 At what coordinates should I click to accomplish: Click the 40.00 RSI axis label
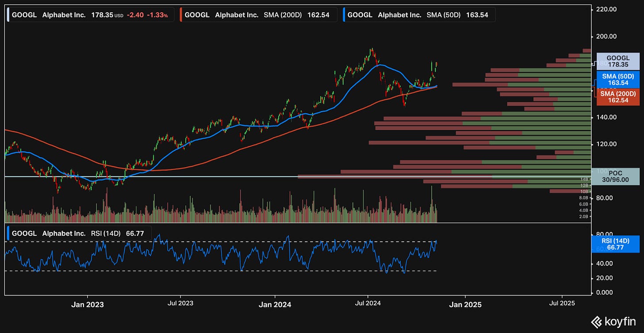coord(604,264)
